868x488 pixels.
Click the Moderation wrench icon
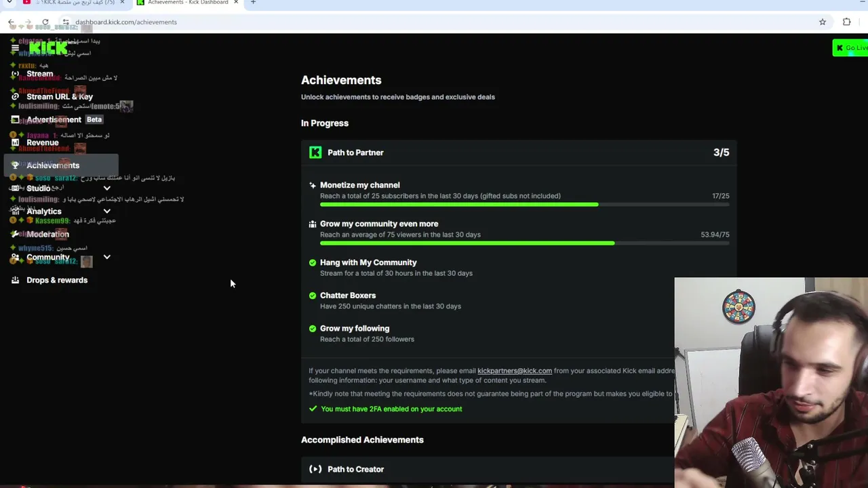coord(15,235)
